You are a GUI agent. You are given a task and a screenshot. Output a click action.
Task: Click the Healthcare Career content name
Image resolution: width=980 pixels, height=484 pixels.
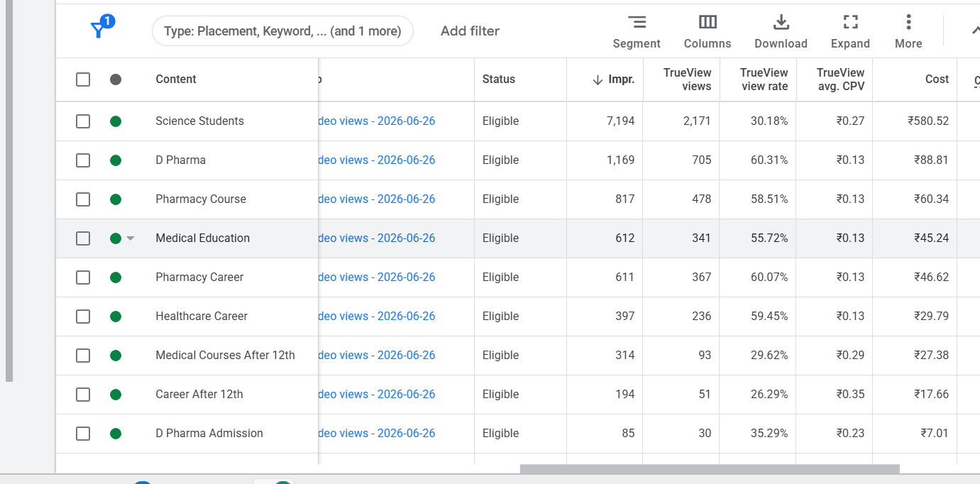(x=202, y=317)
